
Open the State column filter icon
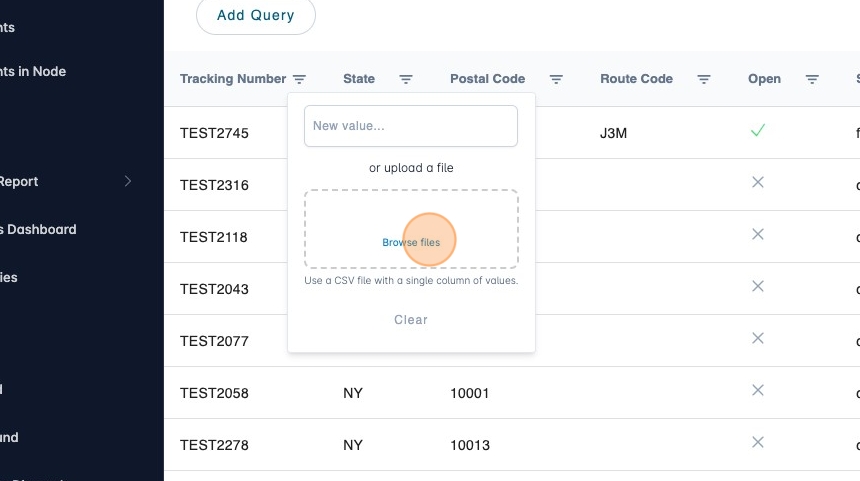pos(406,79)
